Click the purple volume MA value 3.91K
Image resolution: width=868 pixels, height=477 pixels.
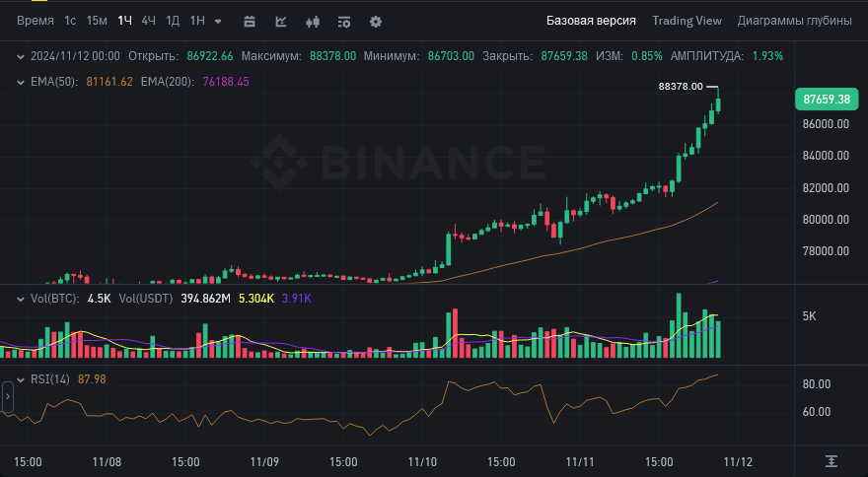coord(297,299)
